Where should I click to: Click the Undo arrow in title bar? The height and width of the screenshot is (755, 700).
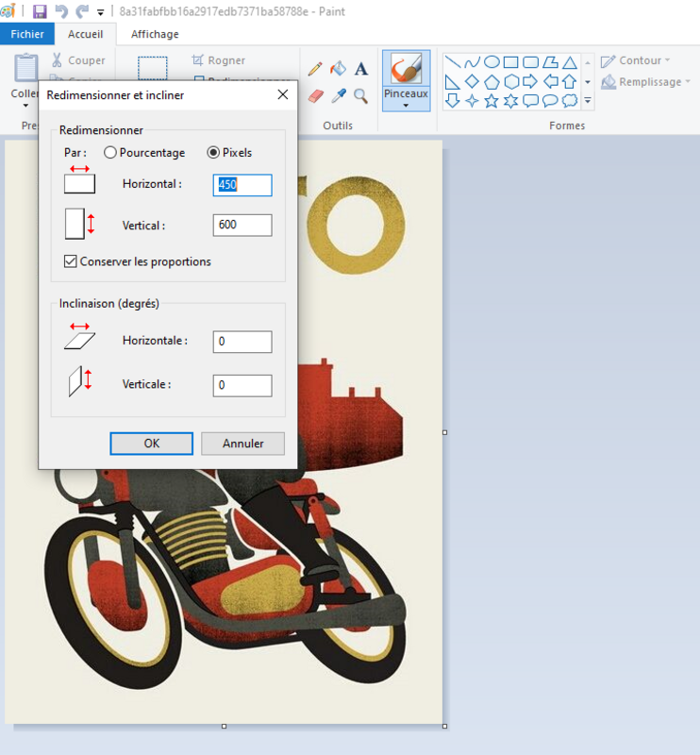tap(61, 11)
